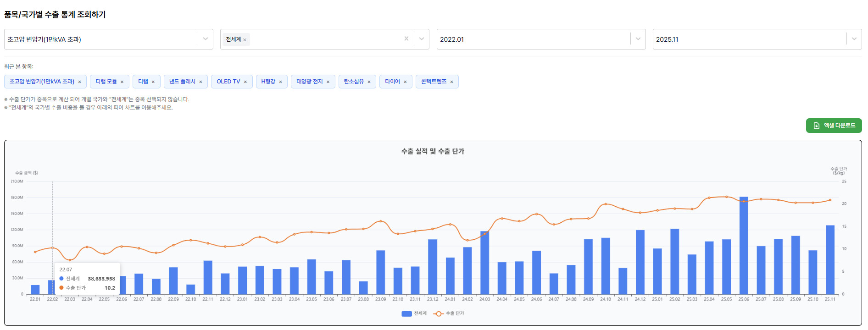Click the 엑셀 다운로드 button

click(834, 126)
